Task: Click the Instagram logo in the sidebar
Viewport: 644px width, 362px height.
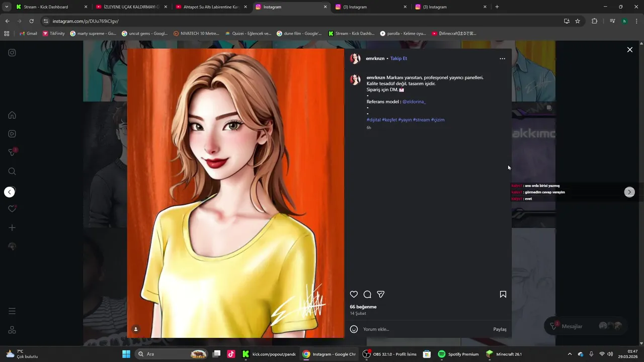Action: pos(12,52)
